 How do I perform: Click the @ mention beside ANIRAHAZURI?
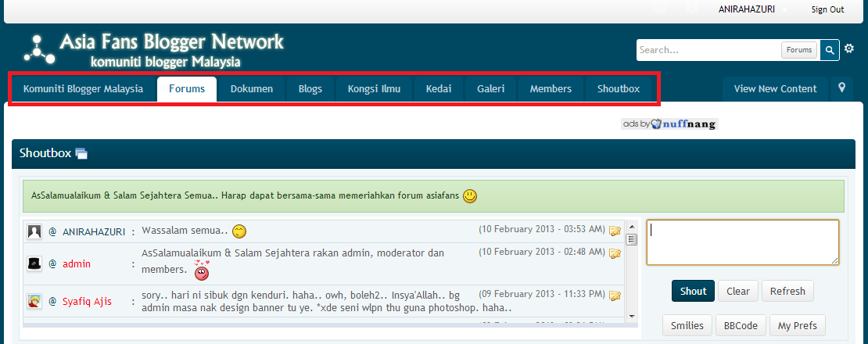coord(52,231)
